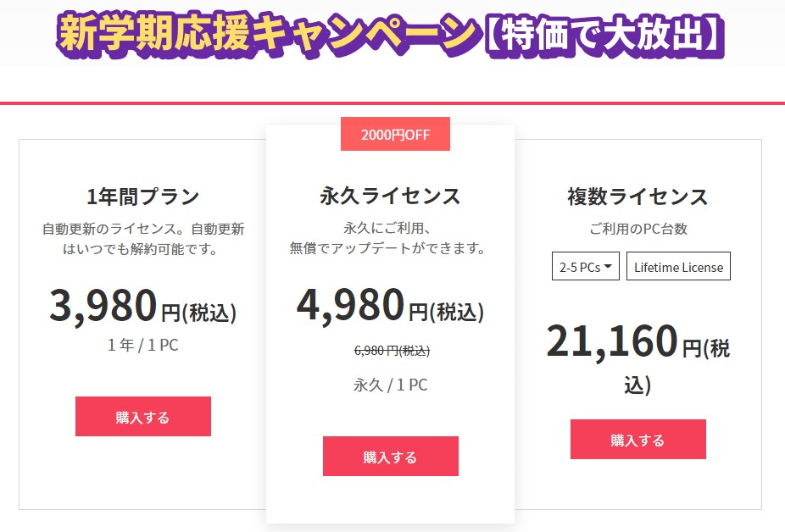Click 購入する under the 1年間プラン

(143, 417)
